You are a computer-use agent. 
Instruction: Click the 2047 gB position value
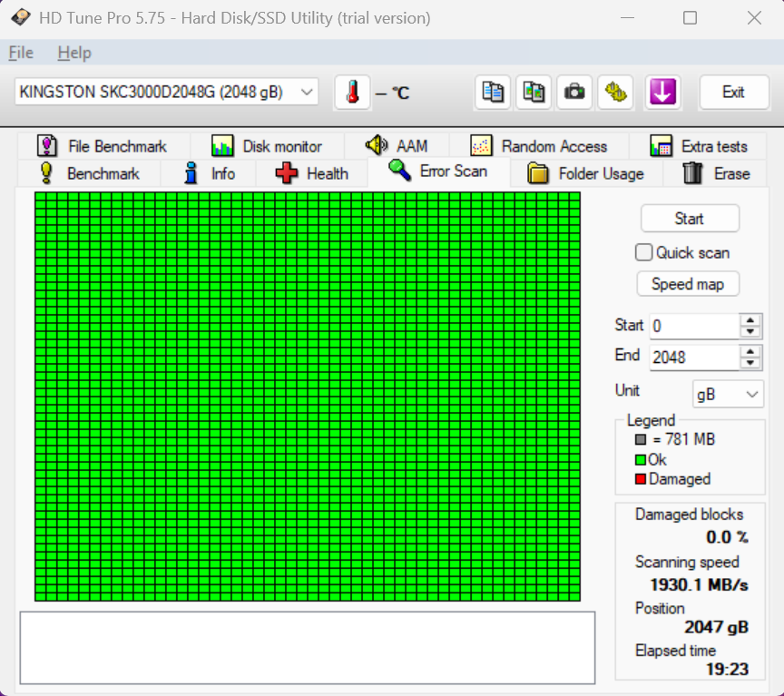click(x=716, y=626)
